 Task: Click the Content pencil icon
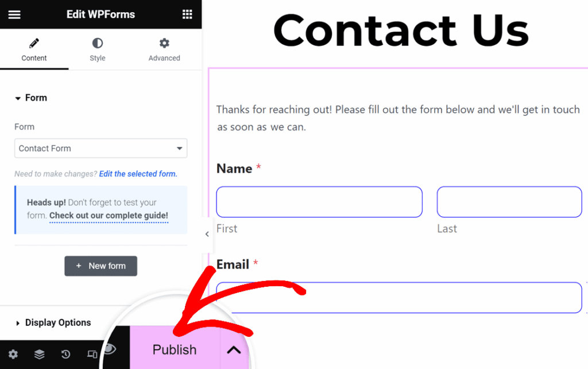pos(34,42)
